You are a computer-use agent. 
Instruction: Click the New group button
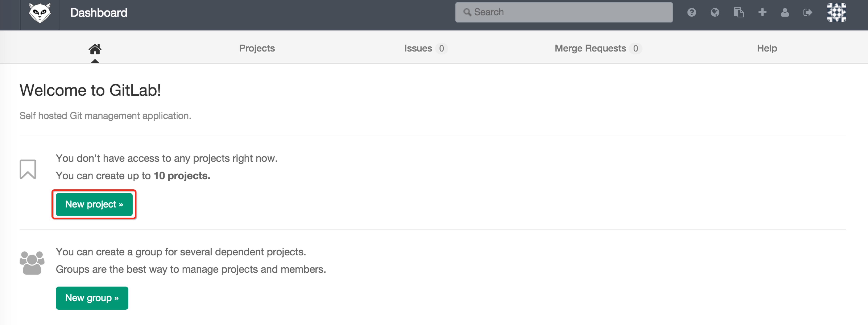coord(92,298)
